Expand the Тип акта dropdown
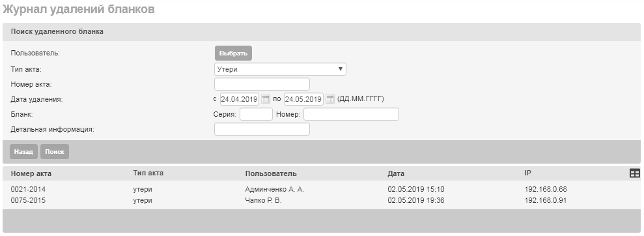The width and height of the screenshot is (644, 236). [280, 69]
